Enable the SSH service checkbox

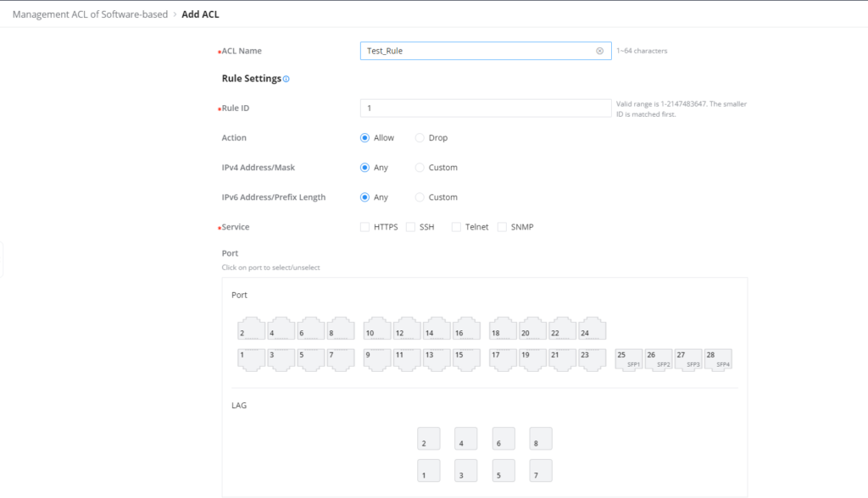coord(411,227)
